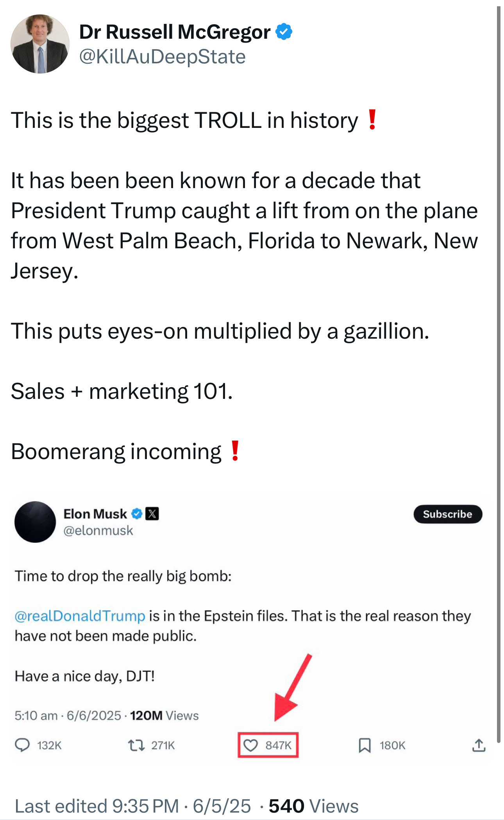This screenshot has width=504, height=820.
Task: Click the X affiliation badge by Elon Musk
Action: [x=152, y=514]
